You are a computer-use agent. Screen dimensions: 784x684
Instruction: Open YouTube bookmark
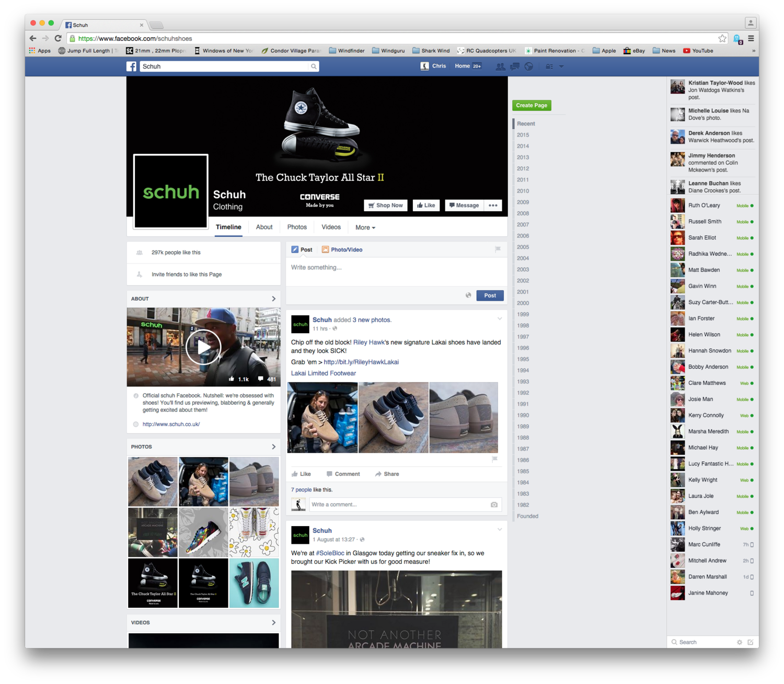point(698,51)
